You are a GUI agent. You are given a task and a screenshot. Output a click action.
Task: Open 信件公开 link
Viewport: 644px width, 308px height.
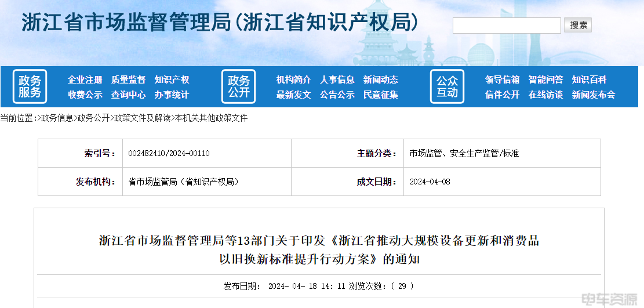tap(503, 95)
